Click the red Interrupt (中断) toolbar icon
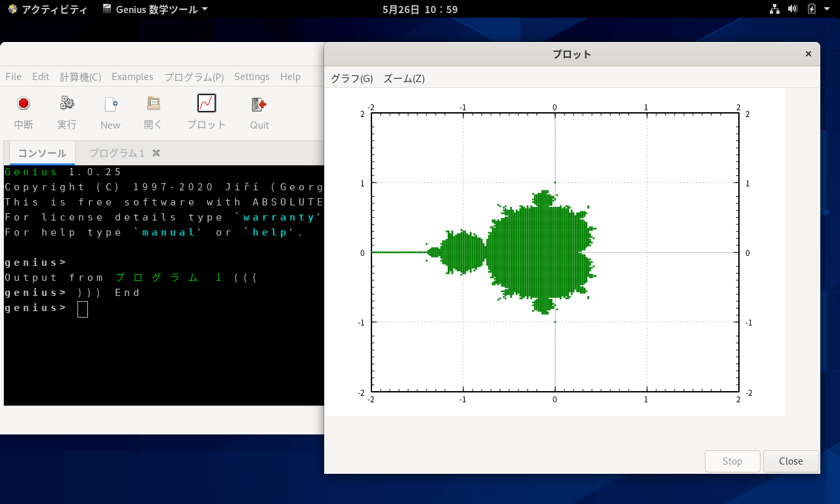 click(x=24, y=104)
